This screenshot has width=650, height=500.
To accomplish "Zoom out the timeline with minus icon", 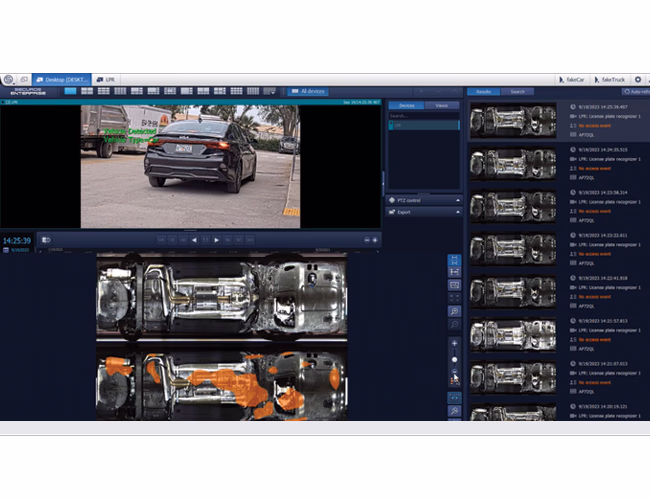I will pos(366,240).
